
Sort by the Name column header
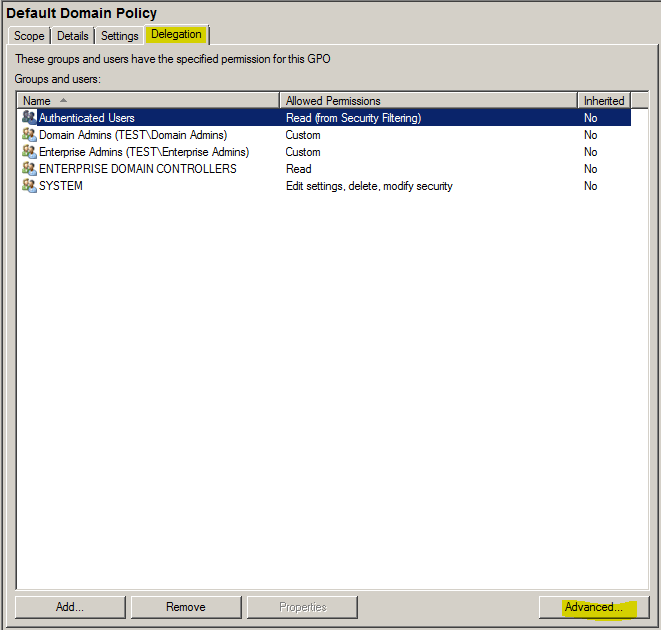pos(148,101)
